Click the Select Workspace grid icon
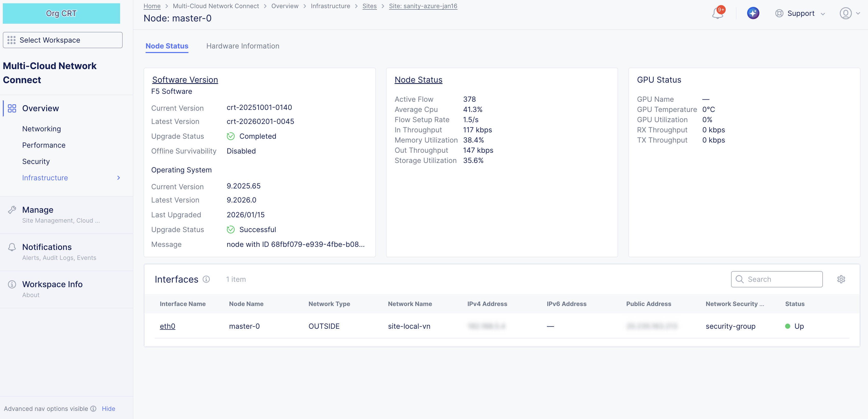Viewport: 868px width, 419px height. [11, 40]
